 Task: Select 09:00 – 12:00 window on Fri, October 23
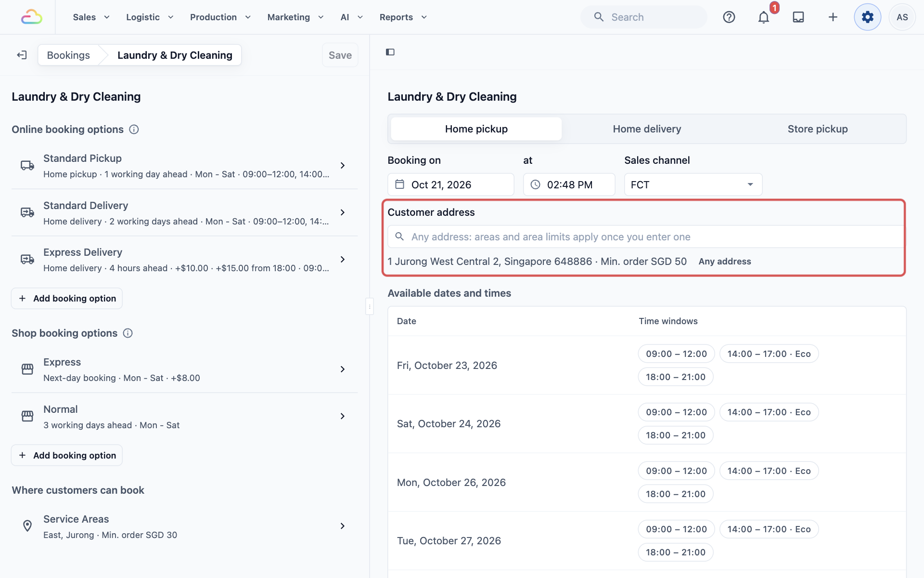[676, 354]
